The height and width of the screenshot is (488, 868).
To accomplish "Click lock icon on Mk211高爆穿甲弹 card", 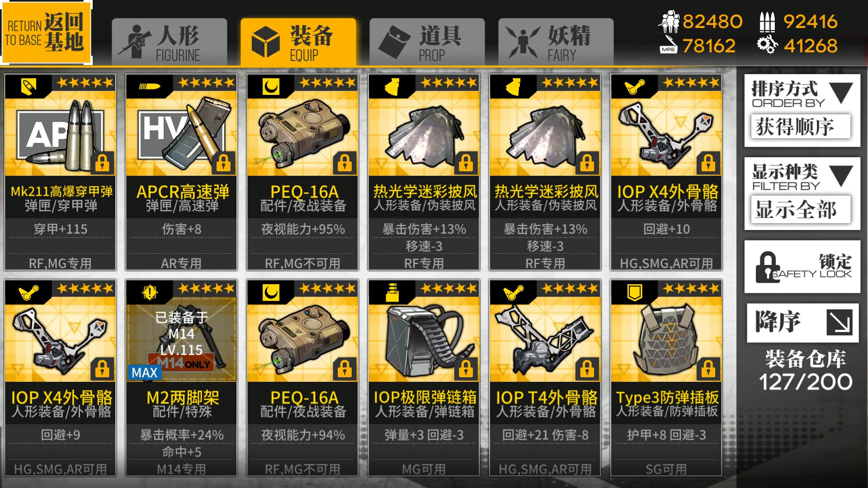I will pyautogui.click(x=102, y=163).
